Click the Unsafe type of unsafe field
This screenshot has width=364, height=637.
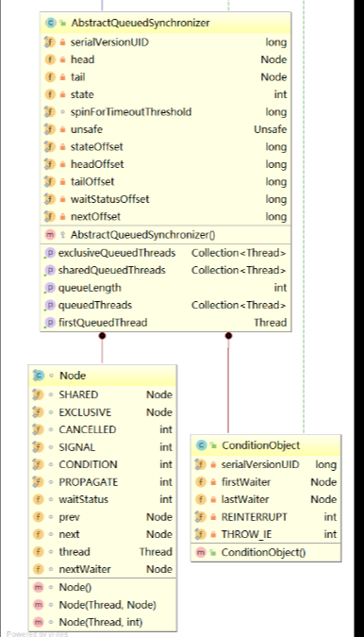271,129
